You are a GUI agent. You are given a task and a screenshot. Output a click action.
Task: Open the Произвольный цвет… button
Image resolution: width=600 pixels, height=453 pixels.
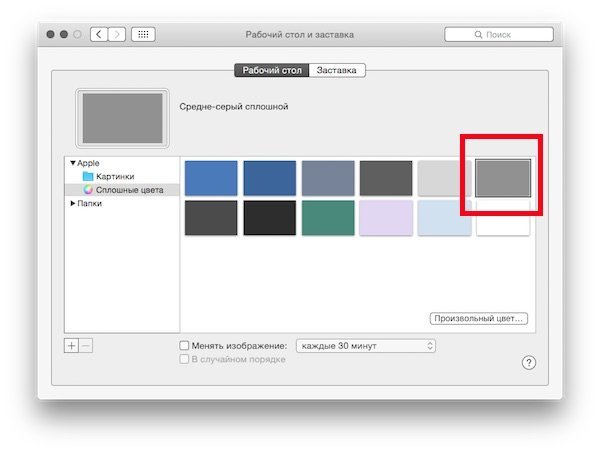(x=479, y=318)
